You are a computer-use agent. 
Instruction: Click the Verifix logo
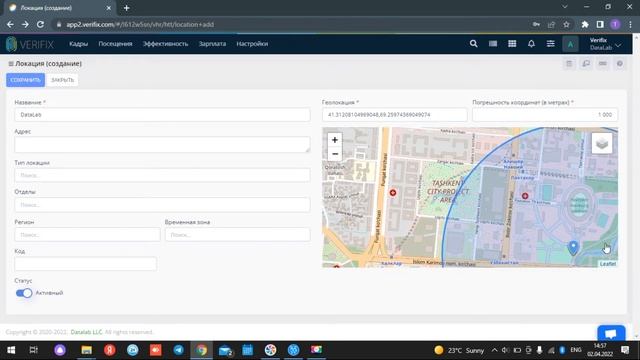[30, 44]
